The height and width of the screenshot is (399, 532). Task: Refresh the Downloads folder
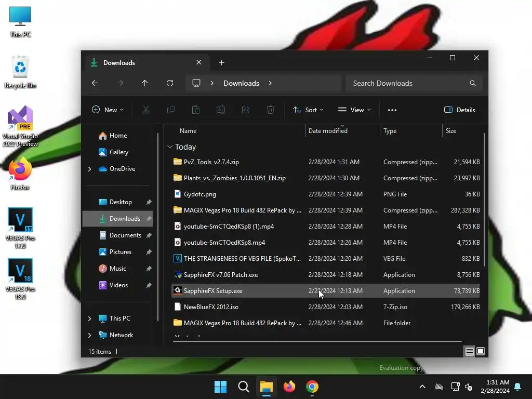[170, 83]
